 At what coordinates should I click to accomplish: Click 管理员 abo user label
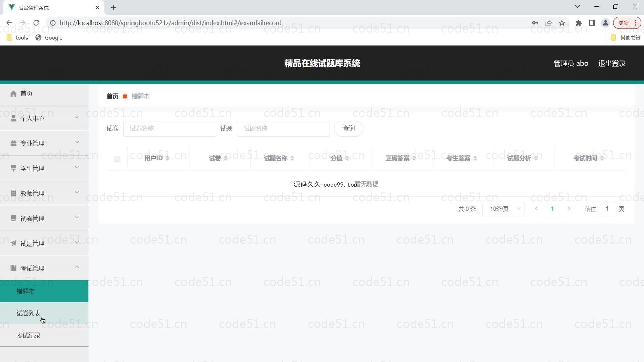point(571,63)
